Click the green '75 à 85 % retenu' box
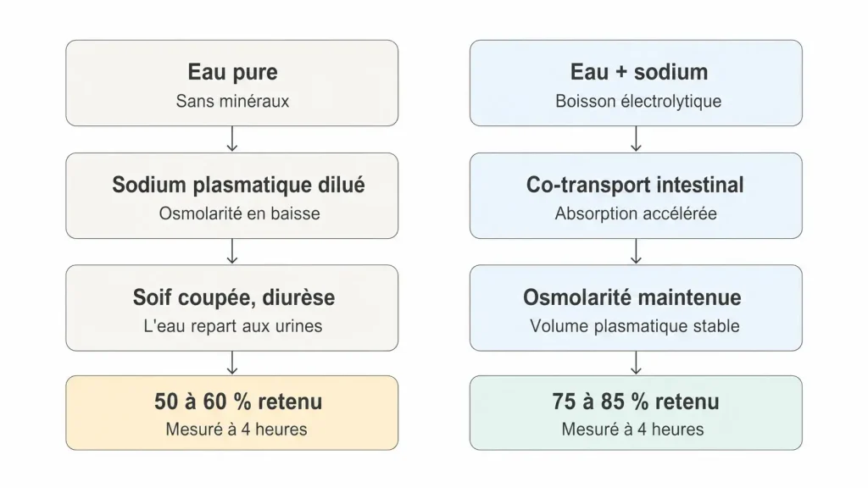 coord(636,413)
